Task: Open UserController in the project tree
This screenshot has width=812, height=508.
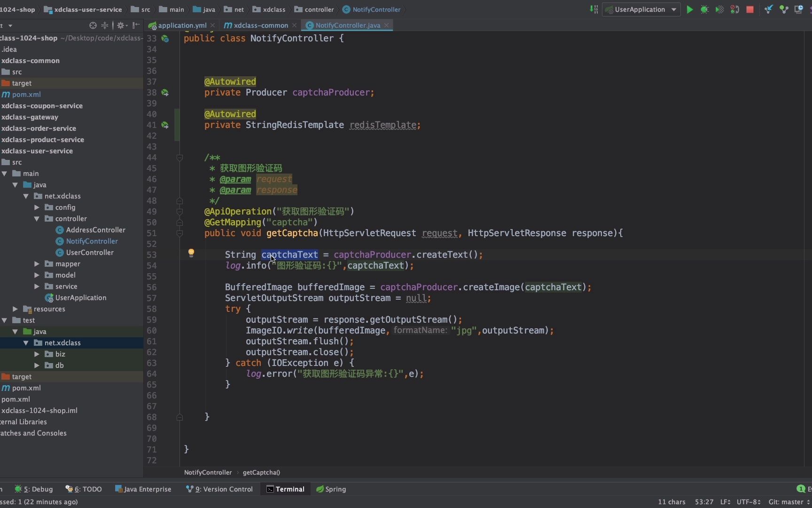Action: tap(89, 253)
